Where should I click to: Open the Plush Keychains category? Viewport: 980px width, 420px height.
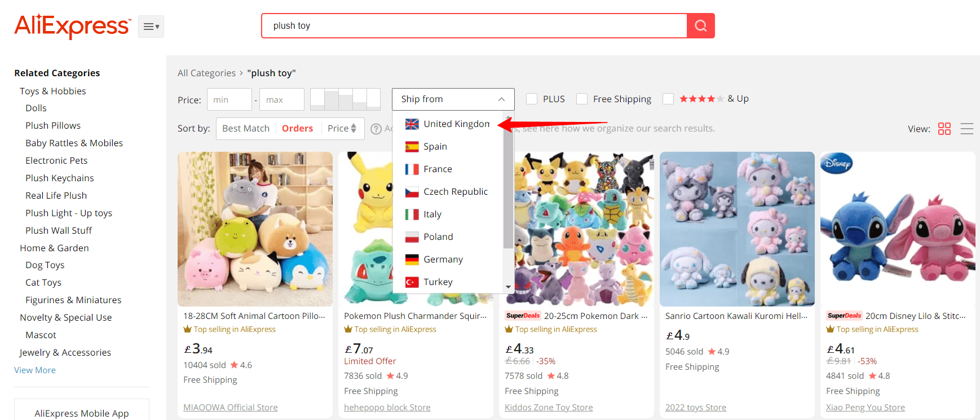pos(60,178)
